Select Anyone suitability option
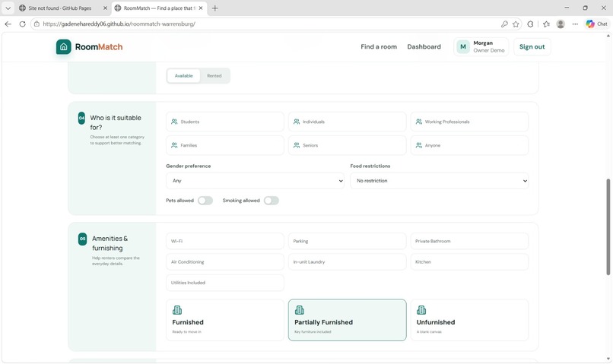Screen dimensions: 613x364 tap(469, 145)
